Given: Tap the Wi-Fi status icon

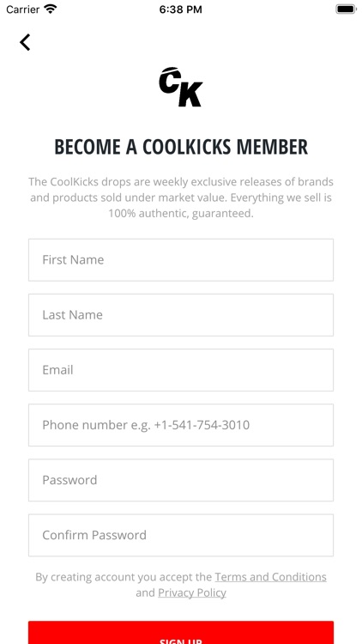Looking at the screenshot, I should (51, 9).
